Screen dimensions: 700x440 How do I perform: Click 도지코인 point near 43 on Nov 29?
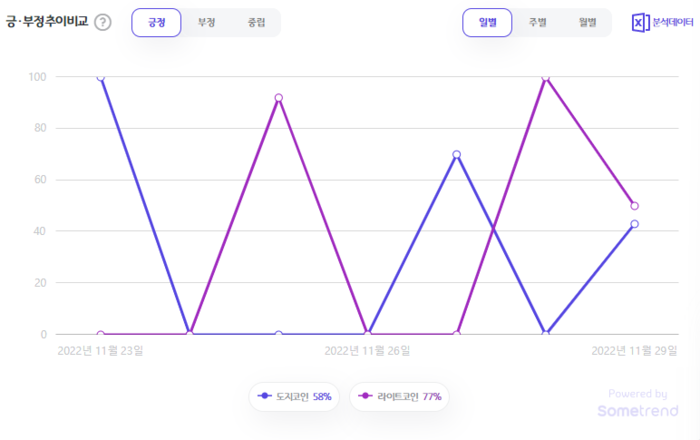[x=634, y=224]
